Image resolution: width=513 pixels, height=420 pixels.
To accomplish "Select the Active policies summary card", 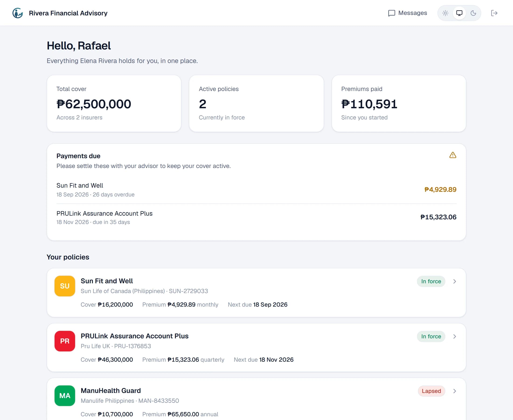I will click(x=256, y=103).
